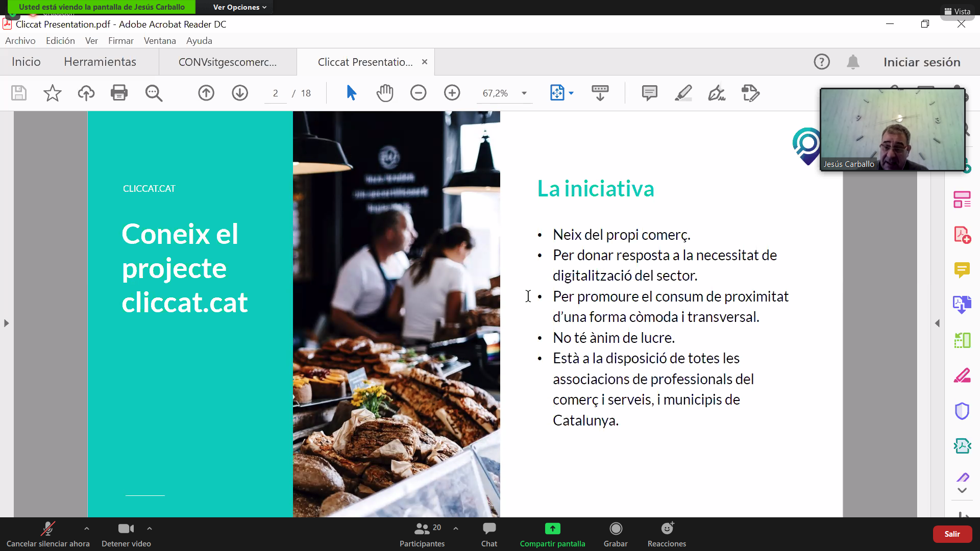Expand left navigation pane arrow
The image size is (980, 551).
[6, 323]
